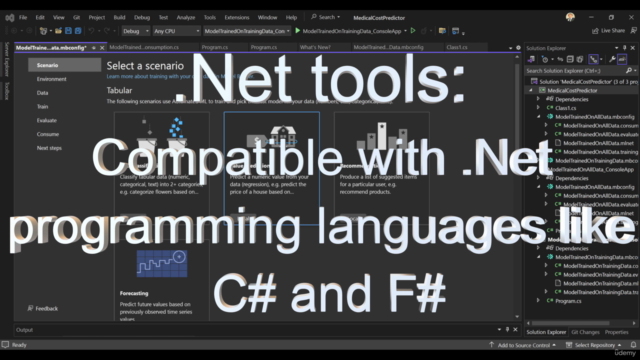Close the ModelTraine...ata.mbconfig tab
Viewport: 640px width, 360px height.
pyautogui.click(x=102, y=48)
